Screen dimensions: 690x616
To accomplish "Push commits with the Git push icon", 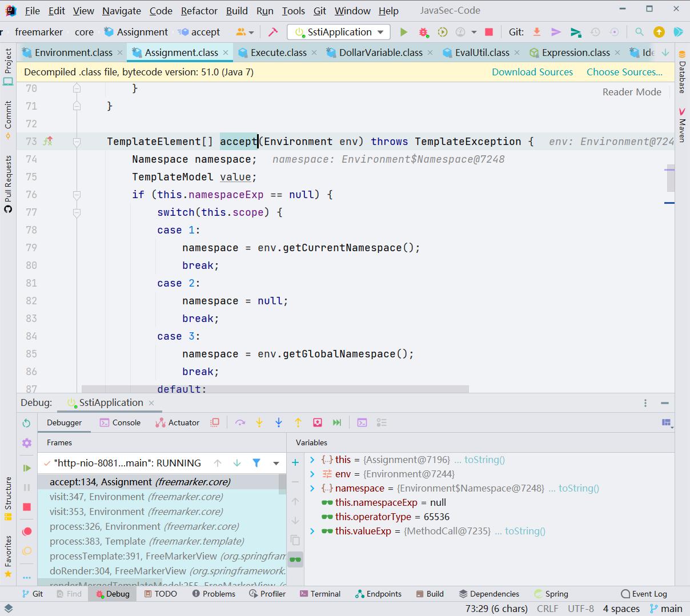I will (556, 32).
